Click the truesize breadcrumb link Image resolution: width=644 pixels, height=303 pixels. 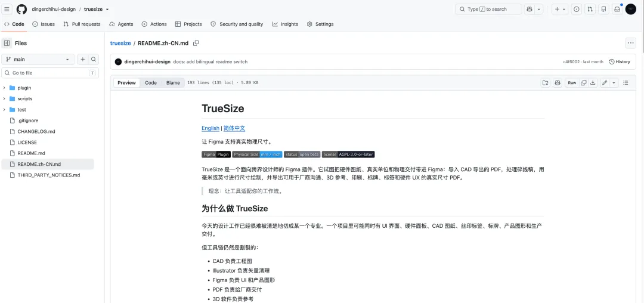(120, 43)
